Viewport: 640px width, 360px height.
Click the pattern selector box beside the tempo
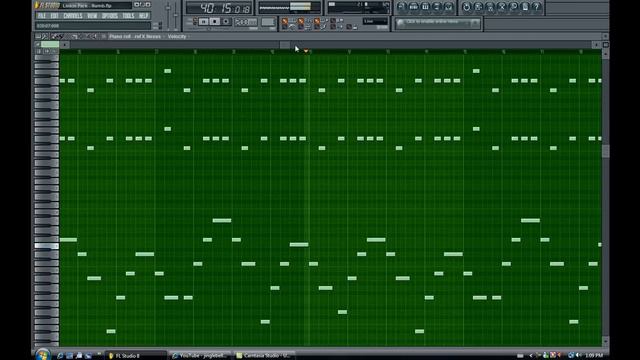[x=268, y=22]
